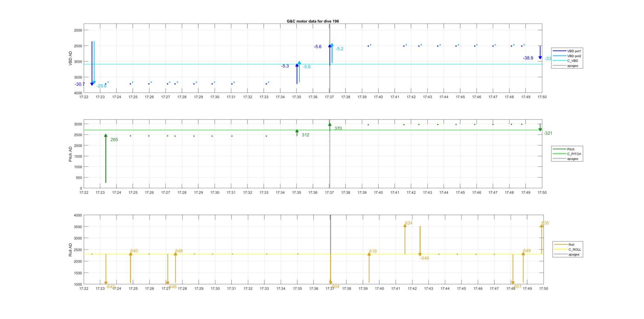Click the "624" roll data label
The height and width of the screenshot is (319, 644).
[408, 223]
